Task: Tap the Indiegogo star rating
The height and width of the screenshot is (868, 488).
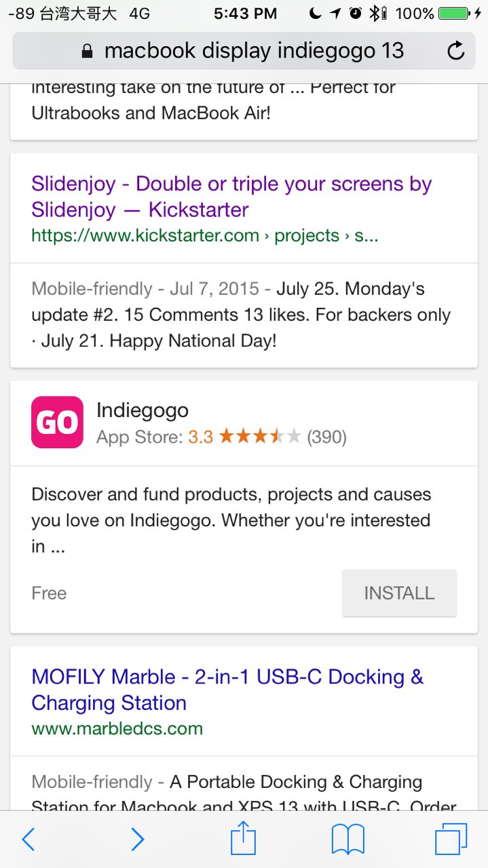Action: [260, 437]
